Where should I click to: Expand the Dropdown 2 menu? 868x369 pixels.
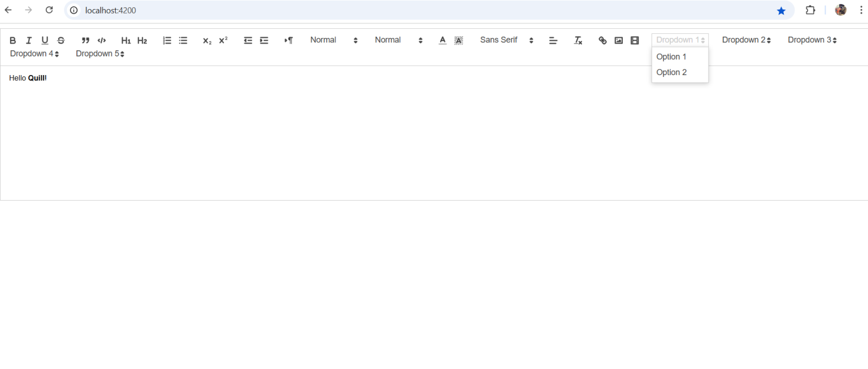point(746,40)
